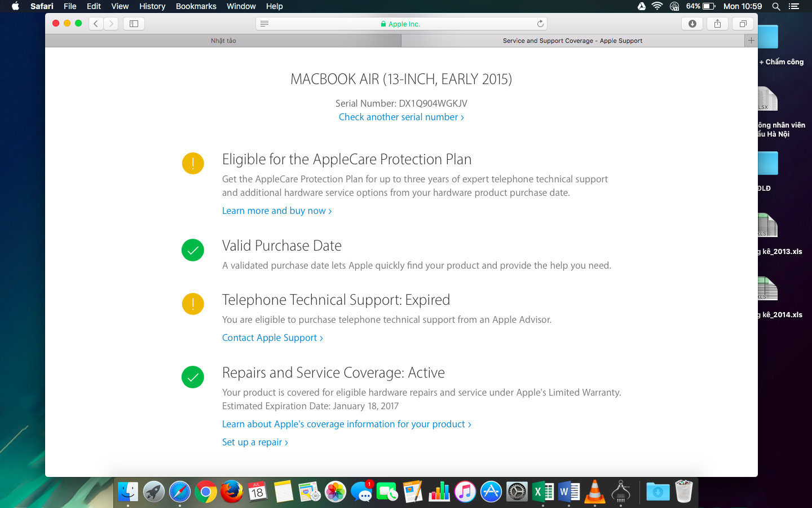Click the Safari back navigation arrow
This screenshot has width=812, height=508.
[x=96, y=24]
